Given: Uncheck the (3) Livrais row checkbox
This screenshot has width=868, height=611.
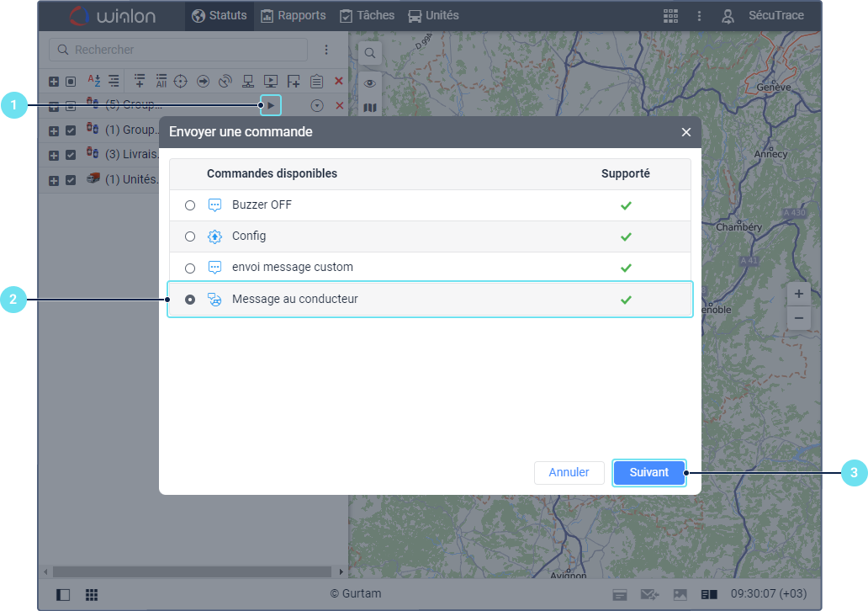Looking at the screenshot, I should click(x=71, y=155).
